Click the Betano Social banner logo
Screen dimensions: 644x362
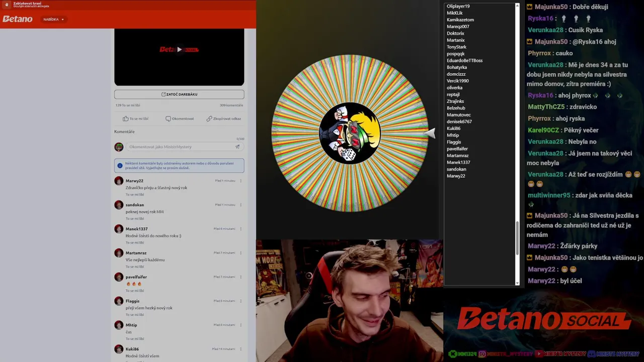click(543, 319)
